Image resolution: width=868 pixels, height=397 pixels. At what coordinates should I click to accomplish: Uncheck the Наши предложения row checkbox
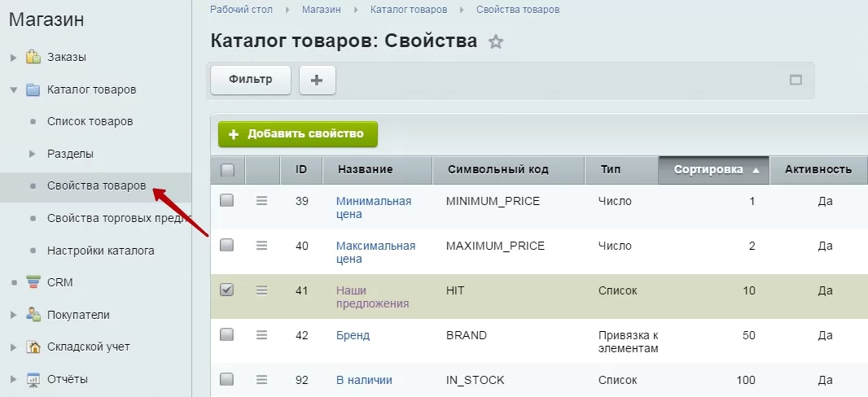pos(226,289)
